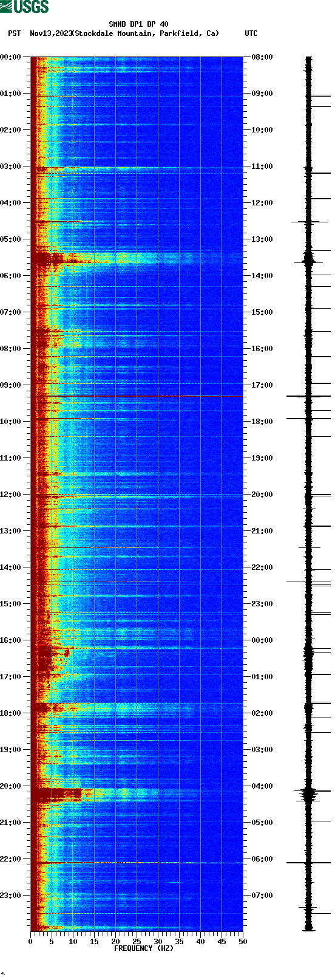Click the 13:00 UTC time label
335x980 pixels.
[x=262, y=239]
